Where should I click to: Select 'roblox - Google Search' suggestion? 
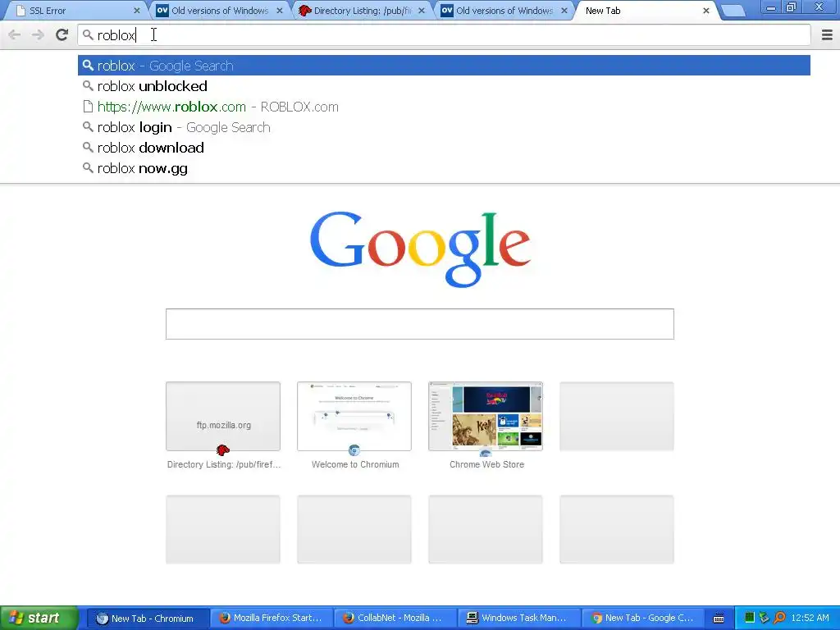[444, 66]
